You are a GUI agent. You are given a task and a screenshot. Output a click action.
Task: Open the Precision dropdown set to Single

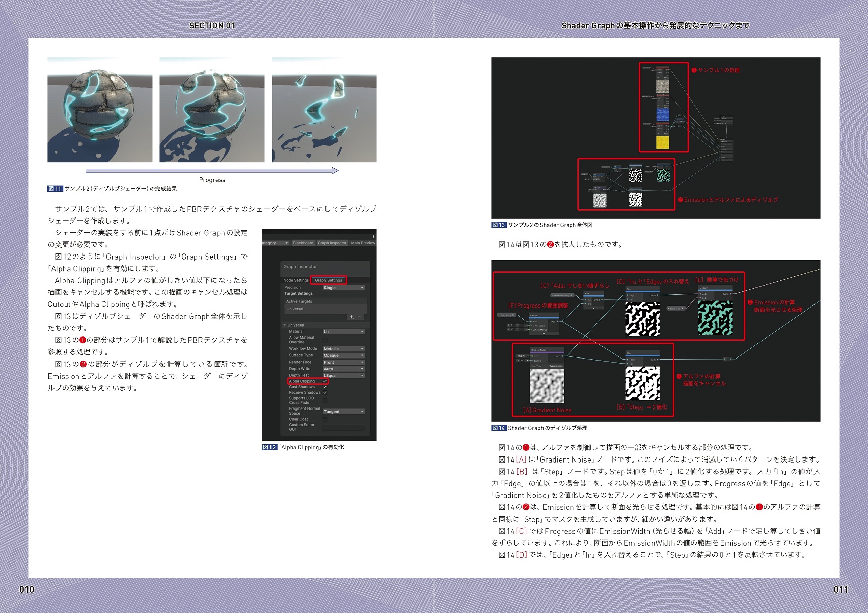pos(344,288)
